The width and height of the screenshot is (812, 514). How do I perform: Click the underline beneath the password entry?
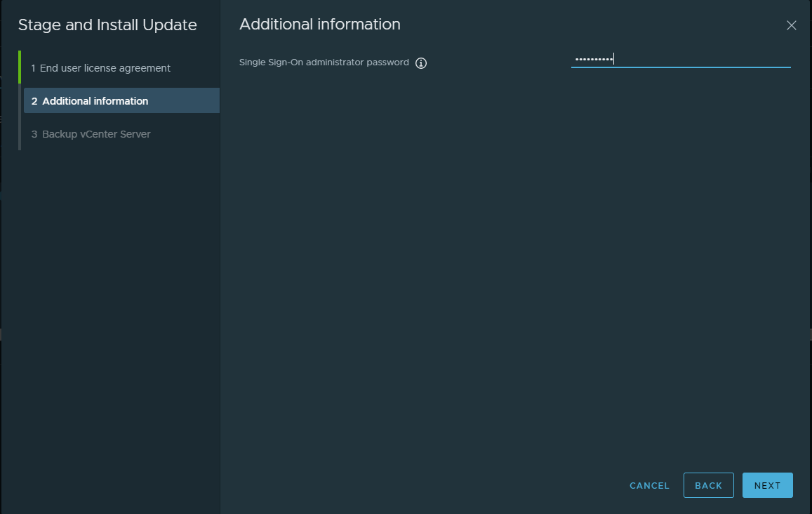(x=681, y=68)
